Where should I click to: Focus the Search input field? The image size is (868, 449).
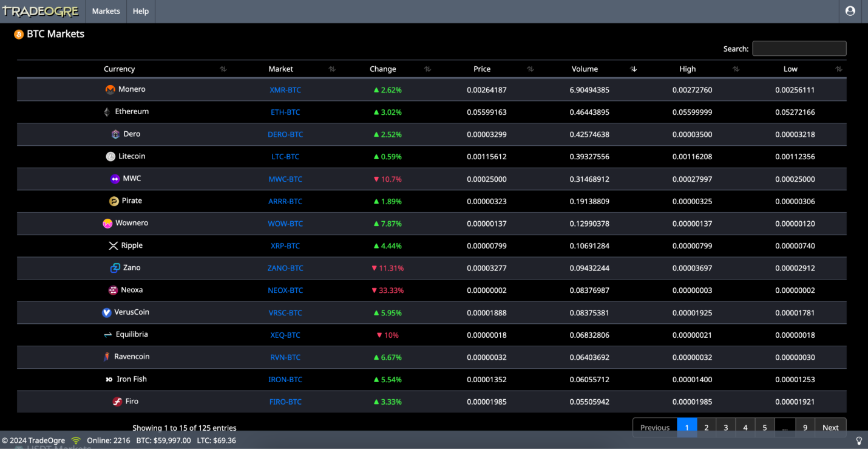(799, 49)
